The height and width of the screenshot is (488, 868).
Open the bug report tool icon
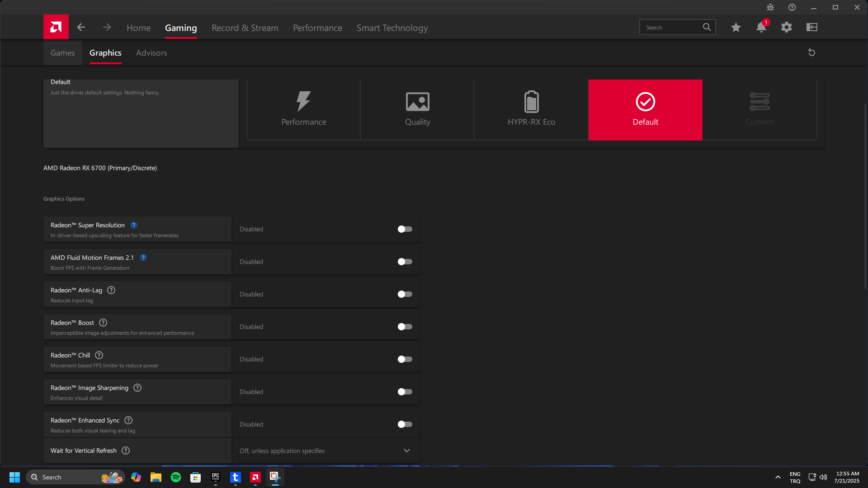tap(770, 7)
